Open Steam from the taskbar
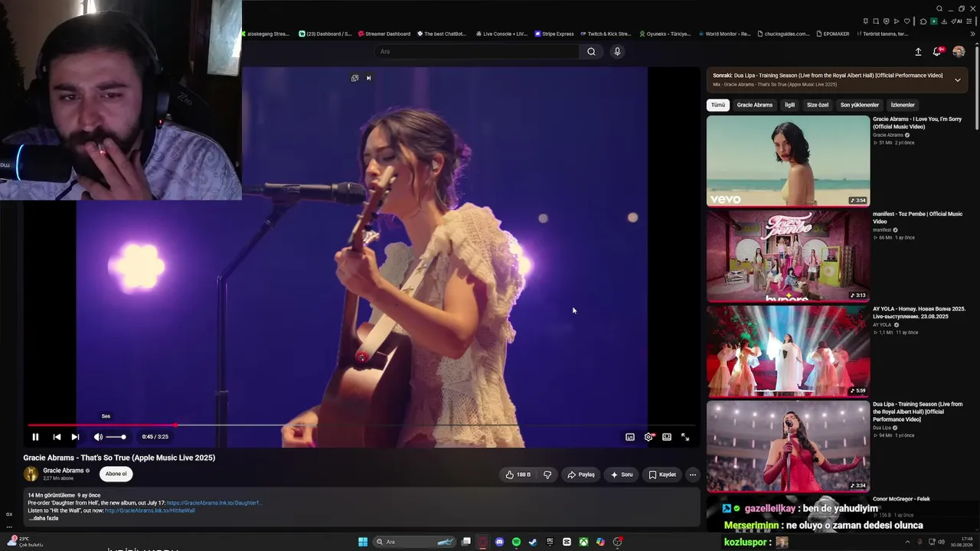Viewport: 980px width, 551px height. click(533, 542)
